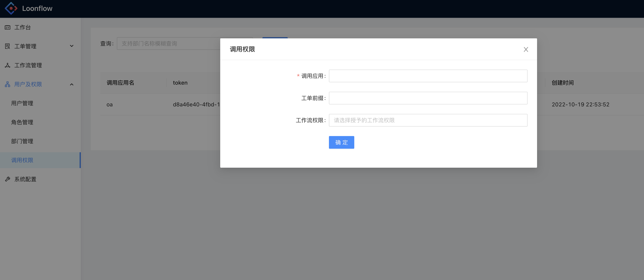Click the 调用应用名 column header
The height and width of the screenshot is (280, 644).
120,83
